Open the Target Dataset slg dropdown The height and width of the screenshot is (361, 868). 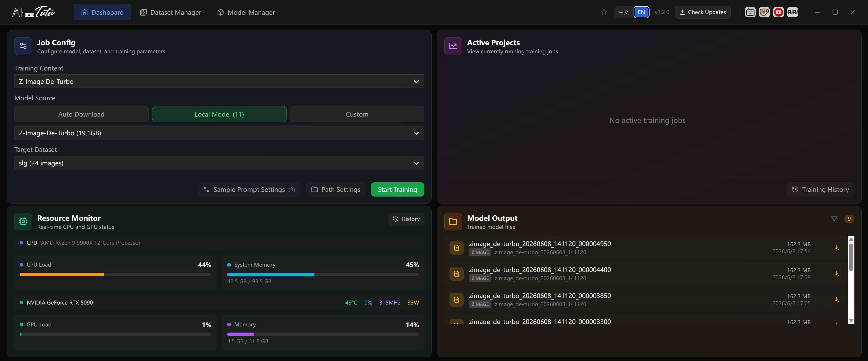click(219, 163)
